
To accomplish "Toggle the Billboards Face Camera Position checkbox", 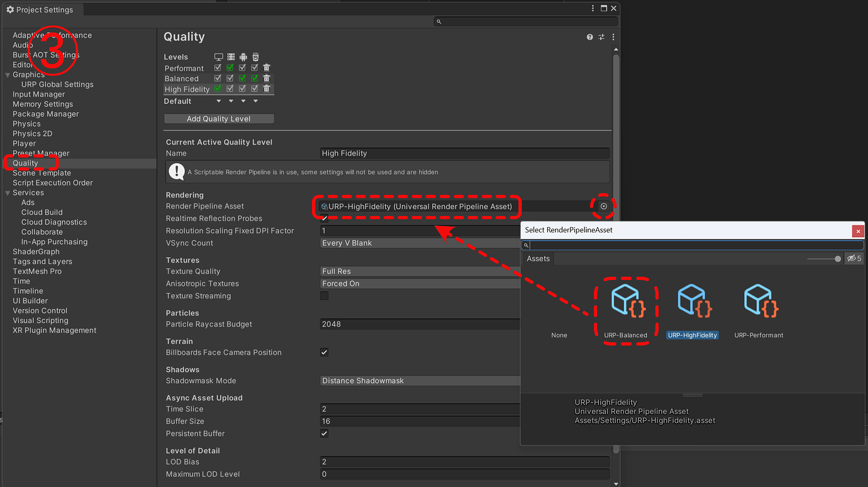I will click(x=324, y=352).
